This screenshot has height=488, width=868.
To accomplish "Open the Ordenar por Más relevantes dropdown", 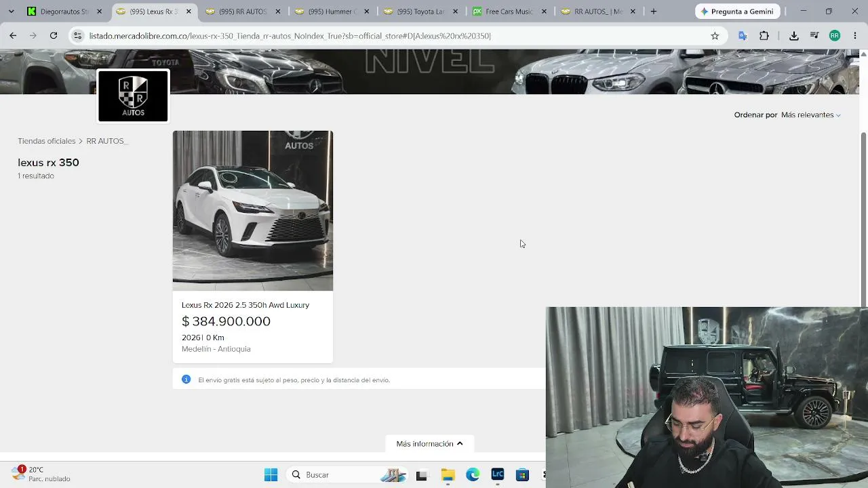I will (x=787, y=115).
